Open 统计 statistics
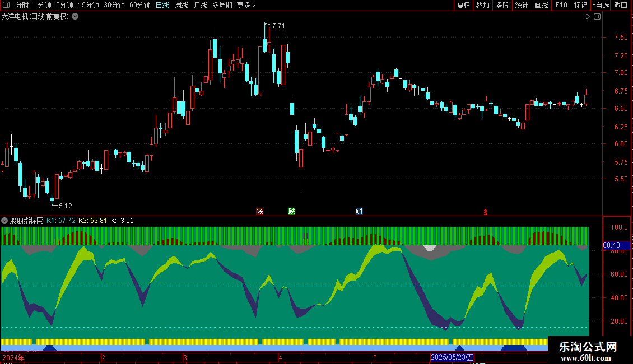Viewport: 633px width, 364px height. tap(522, 5)
